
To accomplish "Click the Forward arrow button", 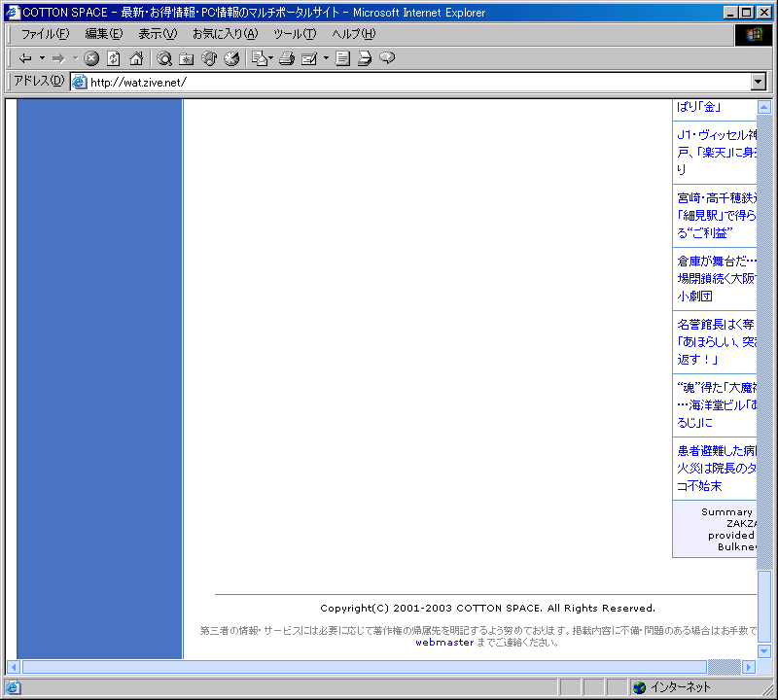I will 58,58.
